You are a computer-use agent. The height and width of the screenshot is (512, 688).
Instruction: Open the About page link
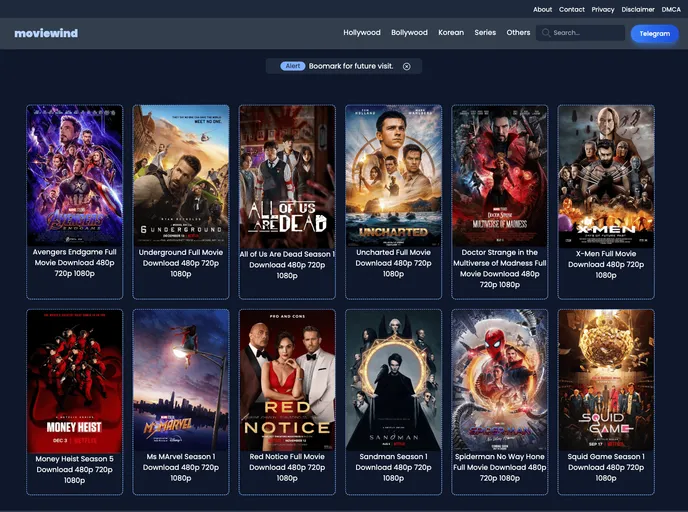542,9
